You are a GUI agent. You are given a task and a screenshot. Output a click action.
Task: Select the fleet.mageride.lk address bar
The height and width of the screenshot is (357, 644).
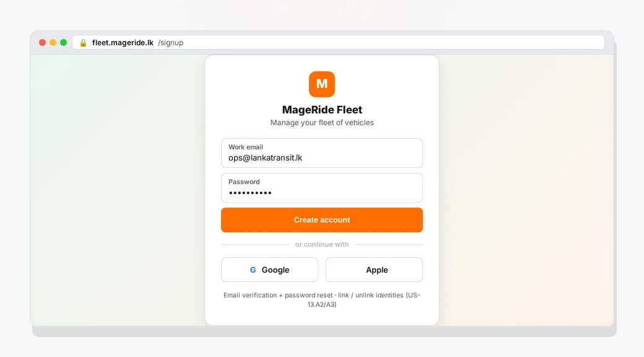click(339, 42)
